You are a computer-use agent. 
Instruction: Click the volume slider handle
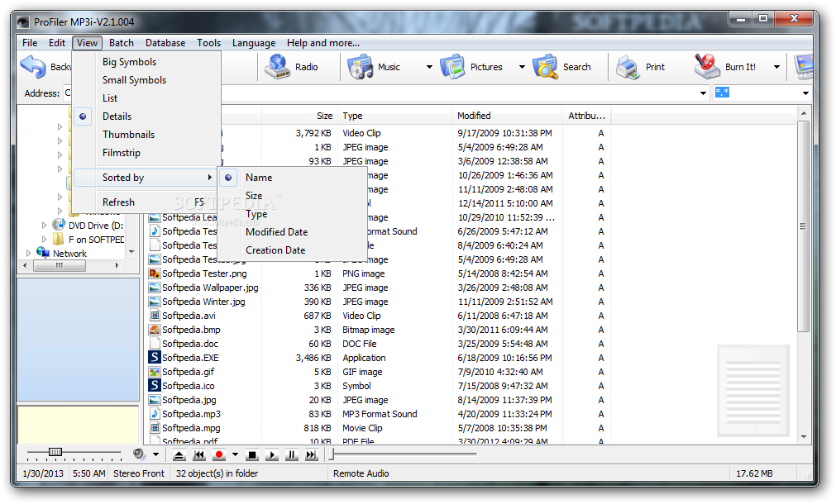pos(55,452)
